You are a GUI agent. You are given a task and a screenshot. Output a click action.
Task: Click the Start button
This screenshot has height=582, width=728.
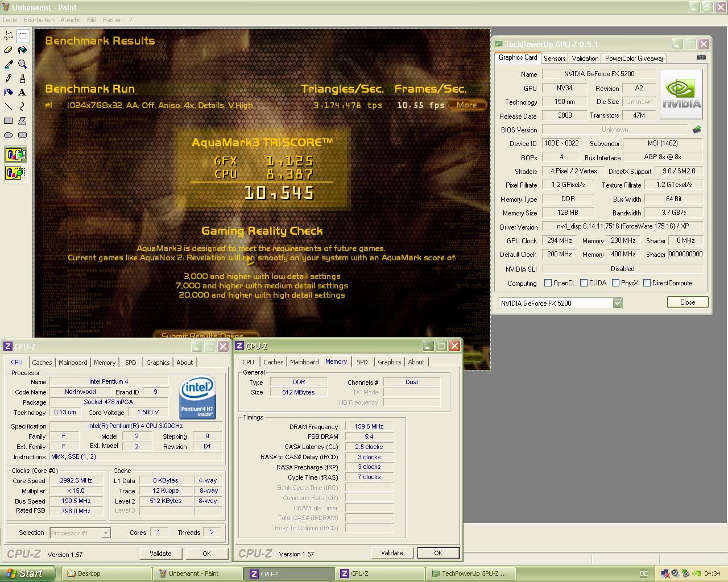(x=27, y=573)
